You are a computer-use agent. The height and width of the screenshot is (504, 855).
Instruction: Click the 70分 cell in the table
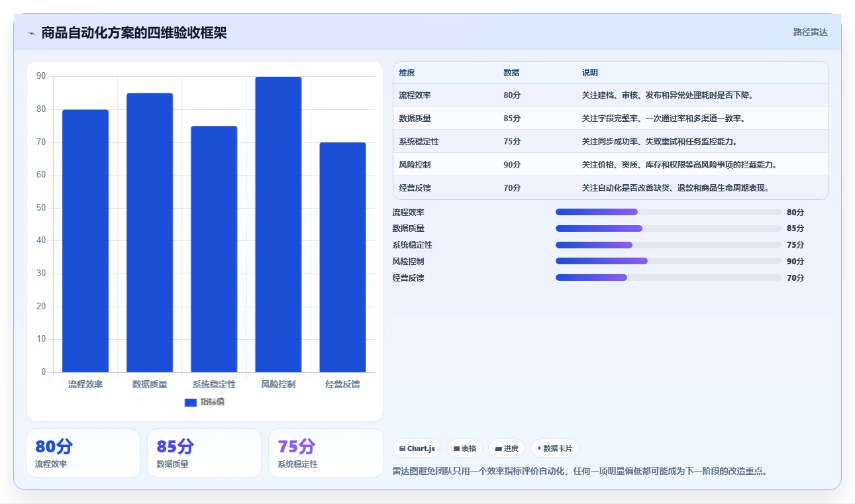pos(512,188)
